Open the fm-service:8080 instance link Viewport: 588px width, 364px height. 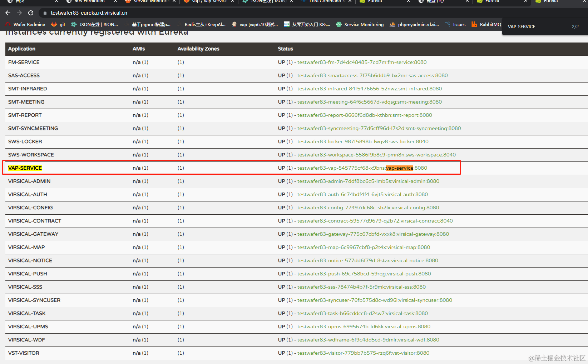pyautogui.click(x=362, y=62)
